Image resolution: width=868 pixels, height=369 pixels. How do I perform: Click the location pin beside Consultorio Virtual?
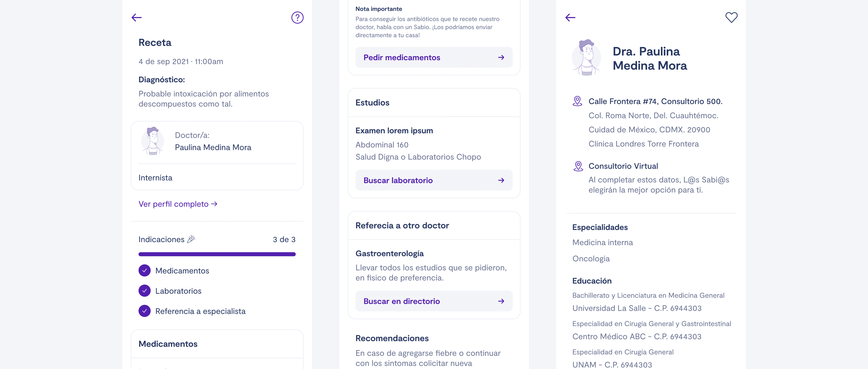click(578, 166)
